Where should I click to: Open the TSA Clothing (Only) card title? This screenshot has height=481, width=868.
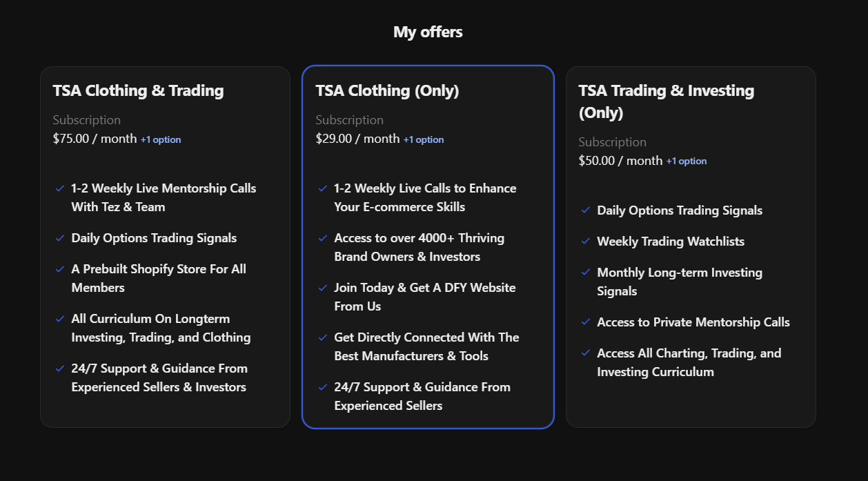click(387, 90)
